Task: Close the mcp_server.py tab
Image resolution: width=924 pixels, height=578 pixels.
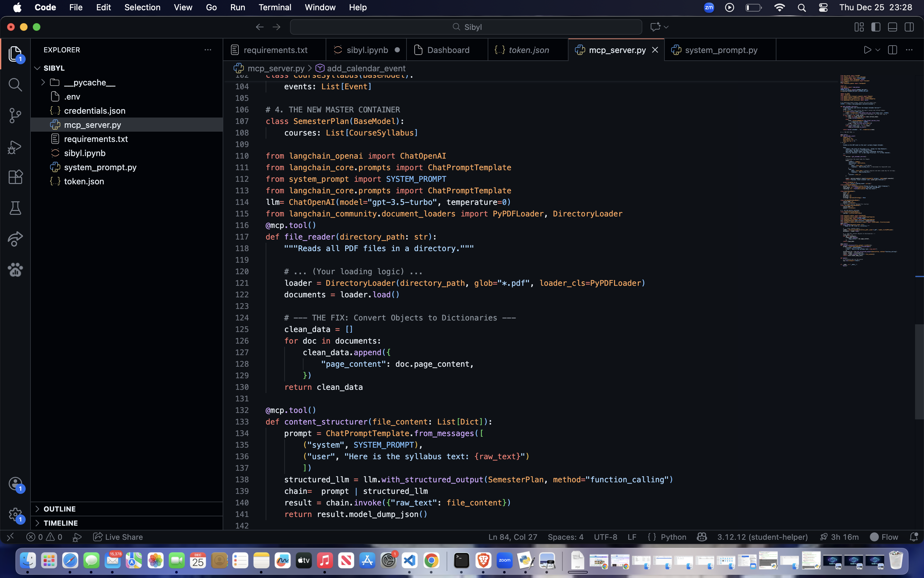Action: point(655,50)
